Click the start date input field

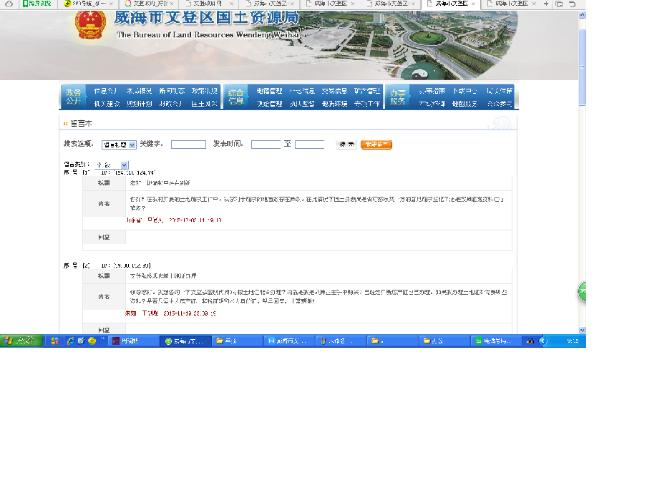265,145
